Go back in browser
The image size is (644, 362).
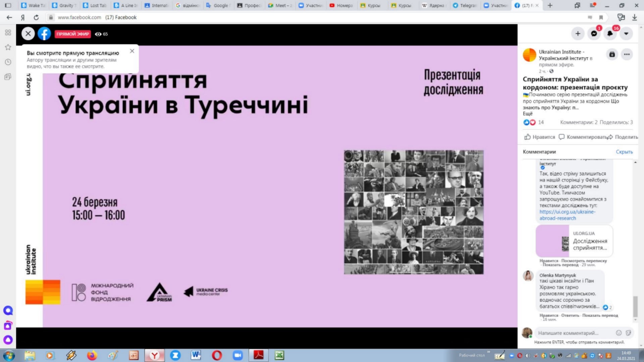(9, 17)
